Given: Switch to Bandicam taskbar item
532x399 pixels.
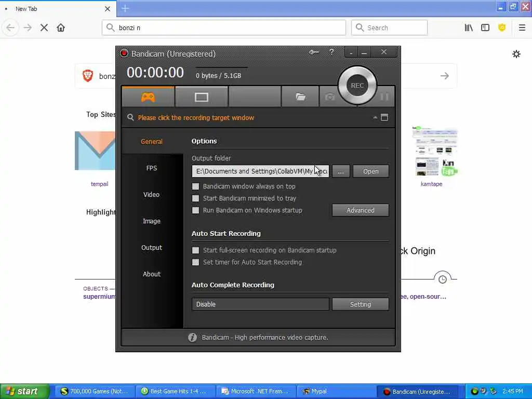Looking at the screenshot, I should 417,391.
